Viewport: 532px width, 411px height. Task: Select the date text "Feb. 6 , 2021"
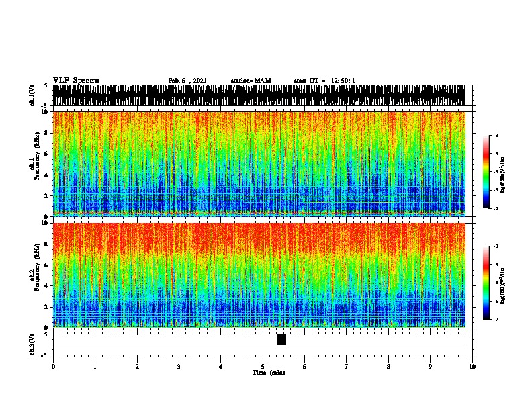point(187,81)
